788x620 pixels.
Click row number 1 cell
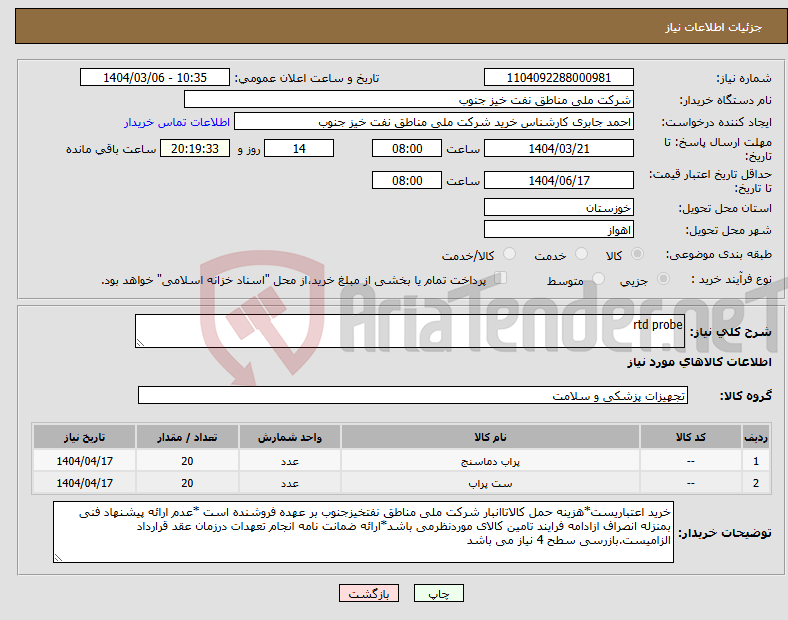tap(755, 461)
